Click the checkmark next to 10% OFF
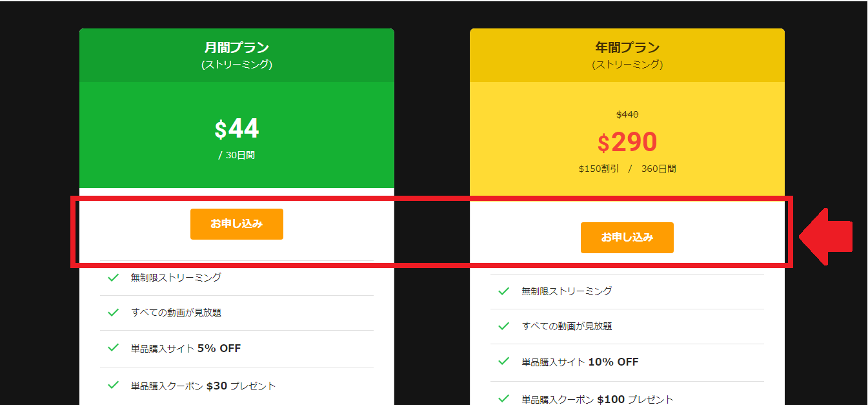This screenshot has height=405, width=868. 504,362
